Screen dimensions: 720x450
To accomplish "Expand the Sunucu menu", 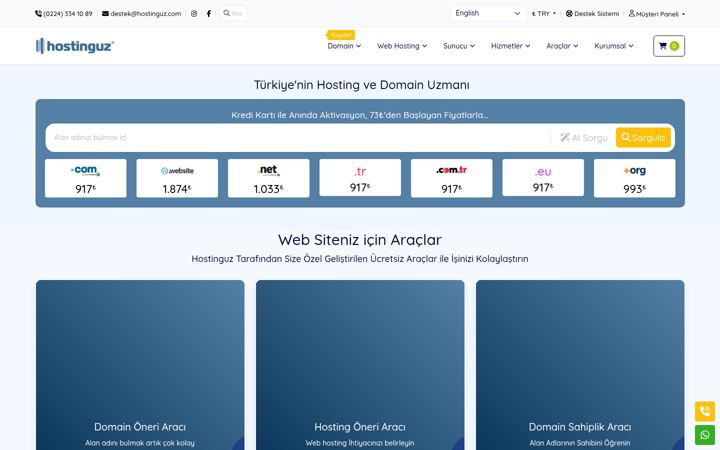I will click(x=459, y=46).
